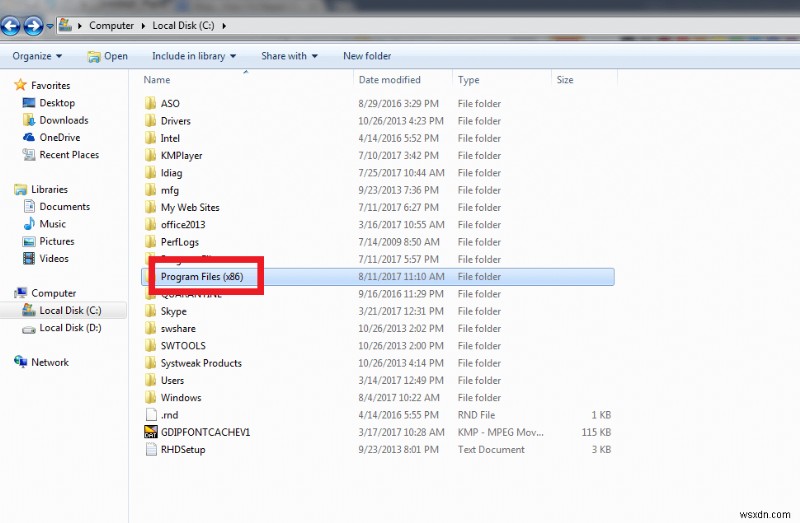Expand the arrow before Computer breadcrumb
Viewport: 800px width, 523px height.
tap(80, 26)
